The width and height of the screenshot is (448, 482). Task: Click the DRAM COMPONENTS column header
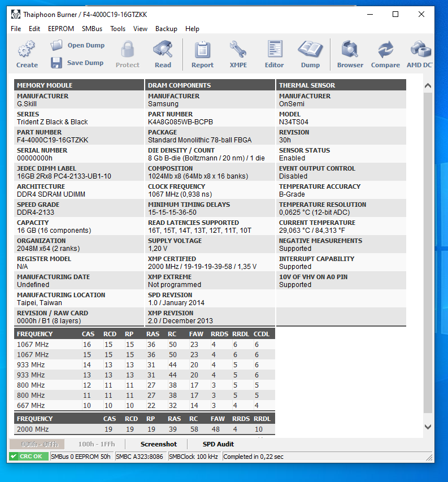point(210,85)
